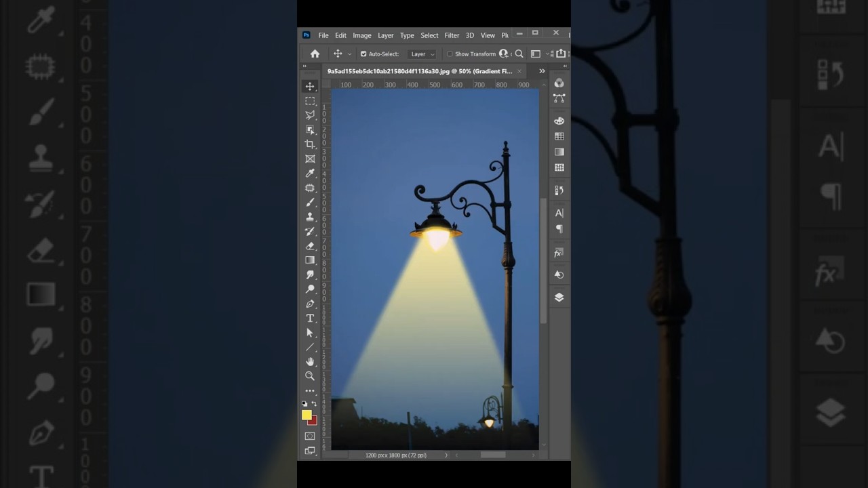Select the Crop tool
The image size is (868, 488).
click(310, 144)
